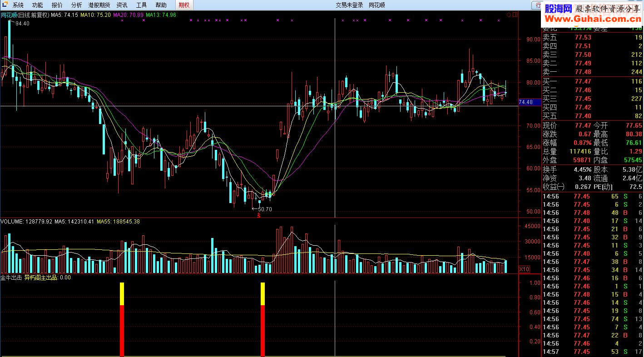Click the 卖二 77.49 order row

[592, 63]
